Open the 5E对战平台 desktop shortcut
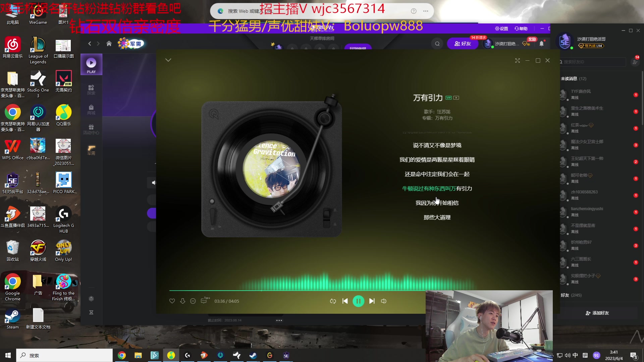This screenshot has height=362, width=644. point(13,183)
